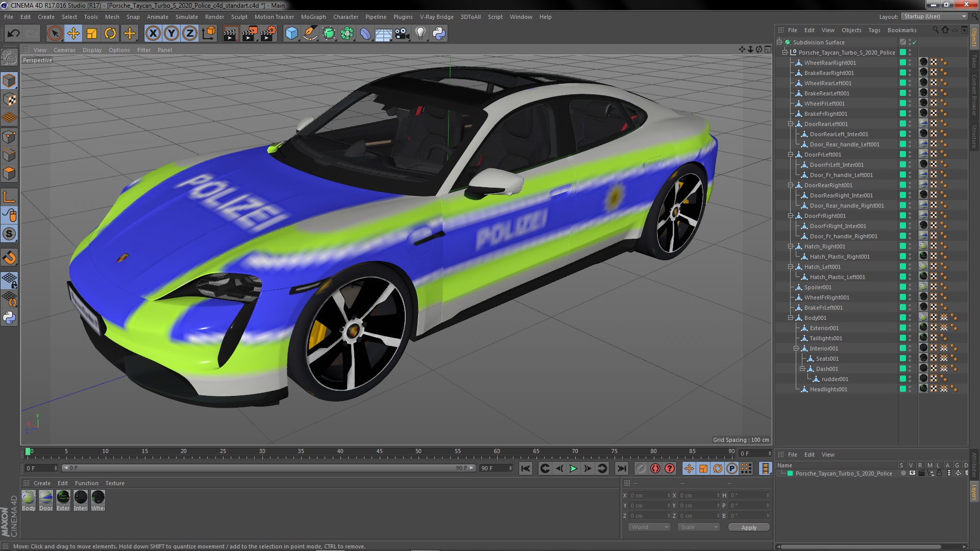Open the File menu
Screen dimensions: 980x551
(9, 17)
